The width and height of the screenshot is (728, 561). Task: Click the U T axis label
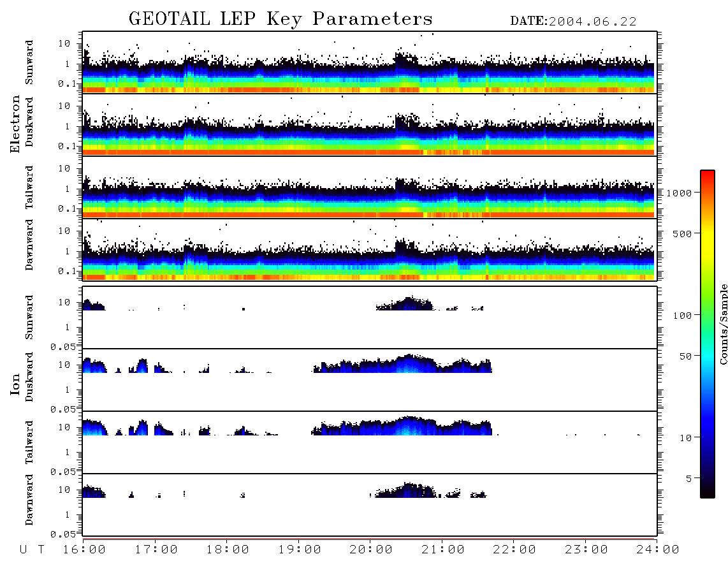point(33,550)
